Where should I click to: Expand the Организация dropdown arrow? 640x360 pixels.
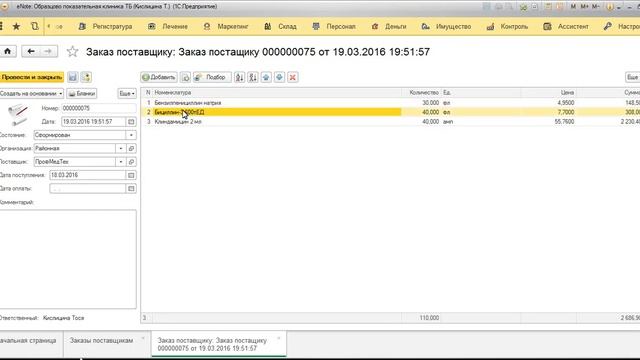120,149
